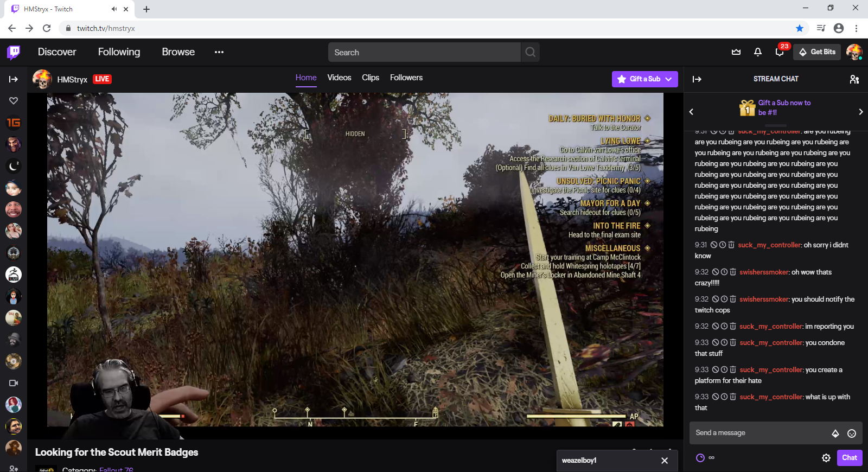The width and height of the screenshot is (868, 472).
Task: Delete the 'oh sorry i didnt know' message
Action: pyautogui.click(x=731, y=245)
